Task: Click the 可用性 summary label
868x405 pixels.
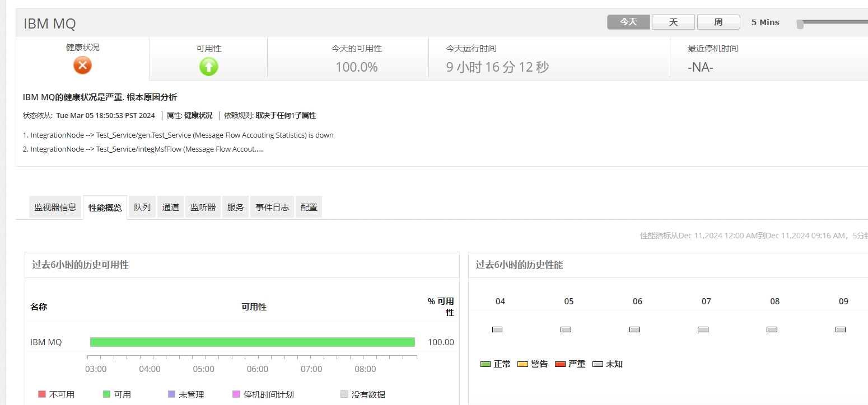Action: pos(209,49)
